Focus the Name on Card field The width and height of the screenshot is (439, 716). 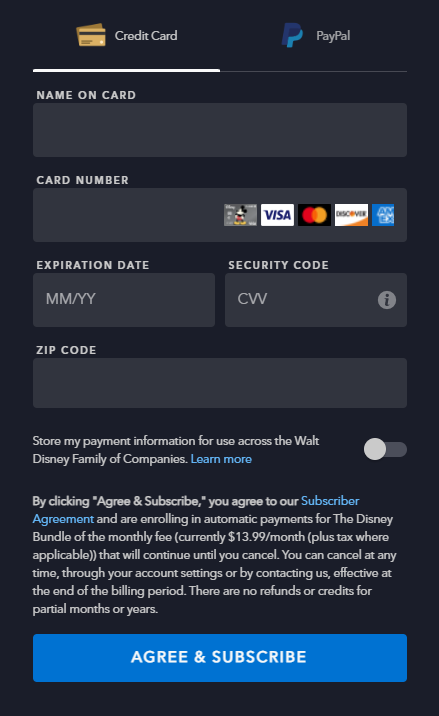220,130
